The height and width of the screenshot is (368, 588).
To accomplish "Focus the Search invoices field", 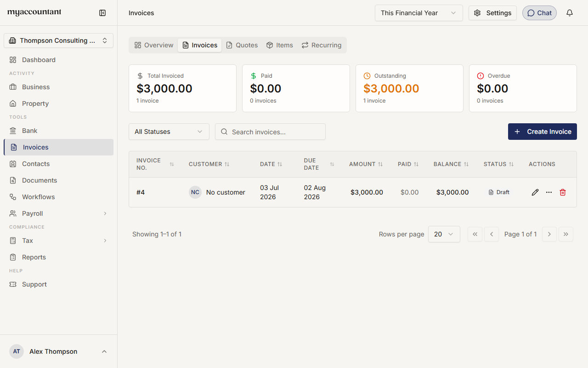I will coord(270,132).
